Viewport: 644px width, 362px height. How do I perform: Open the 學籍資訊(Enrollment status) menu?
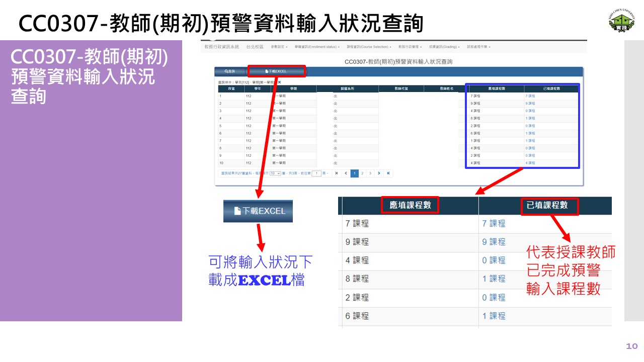tap(317, 47)
